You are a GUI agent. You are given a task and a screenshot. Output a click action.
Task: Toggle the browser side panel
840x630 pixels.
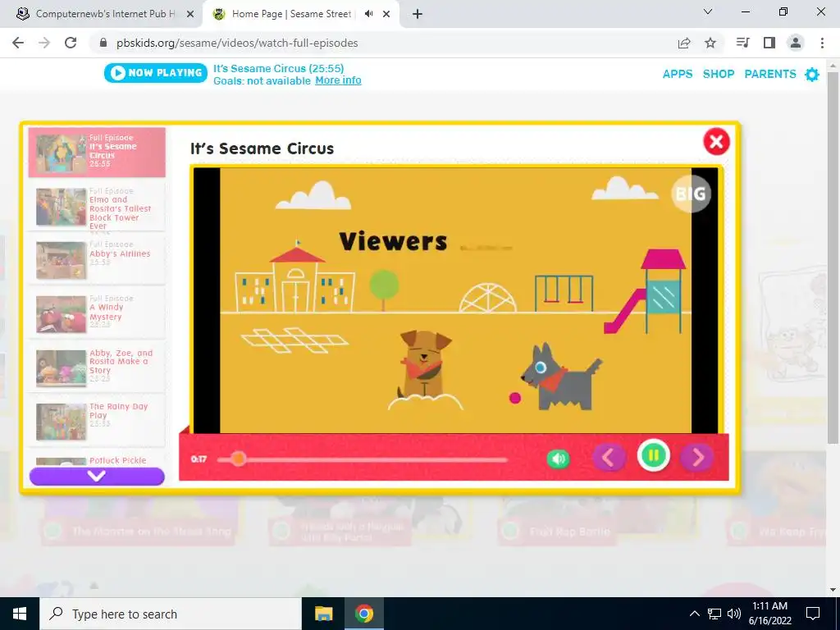click(x=769, y=43)
